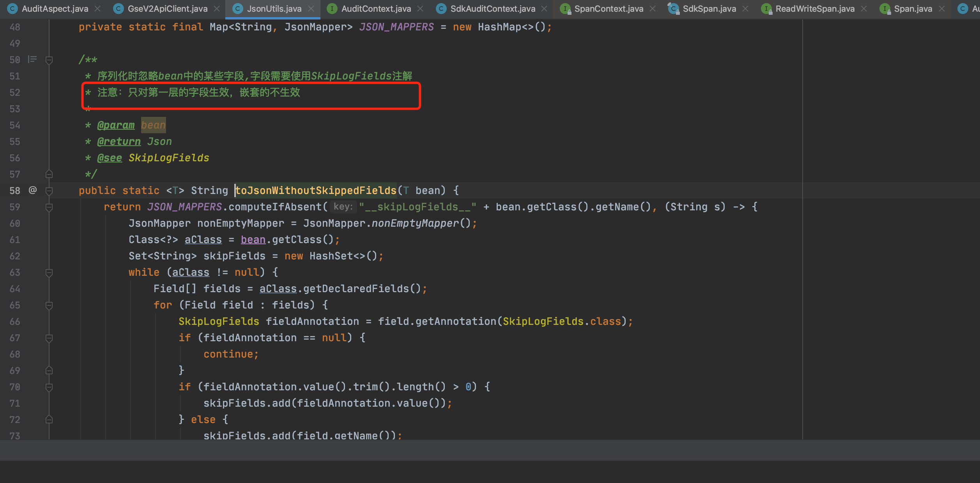Collapse the while loop using the fold arrow at line 63
Screen dimensions: 980x483
point(49,272)
